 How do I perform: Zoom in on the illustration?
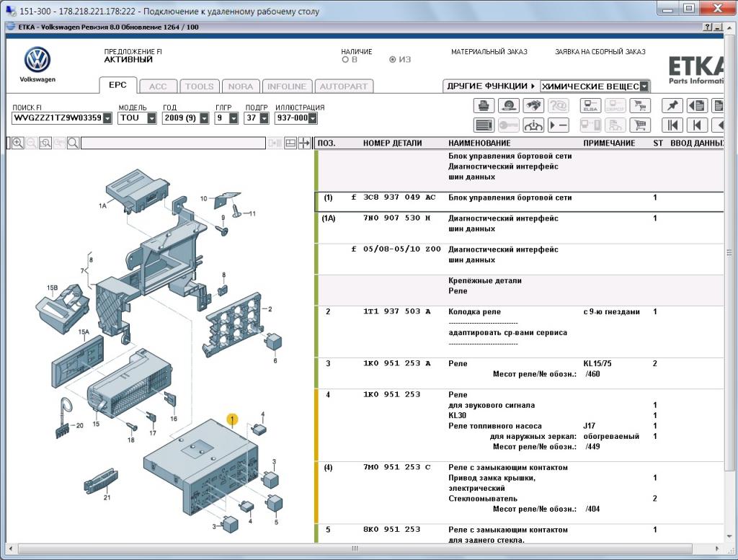(x=18, y=143)
